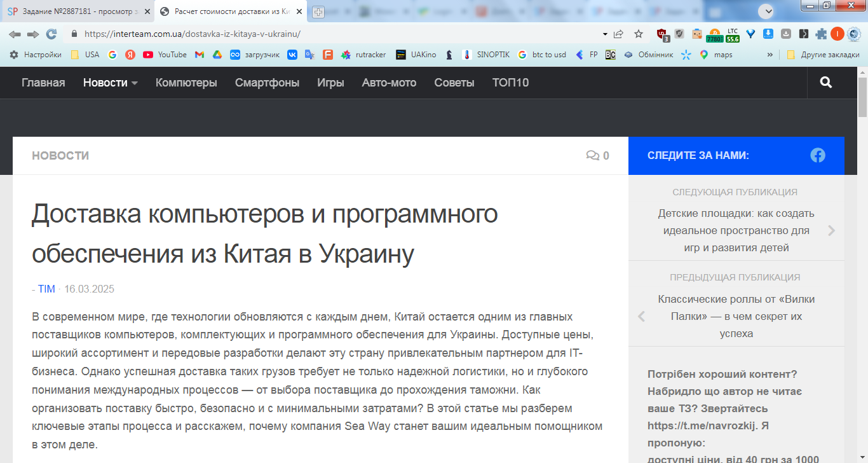Screen dimensions: 868x463
Task: Share this page using the share icon
Action: [x=618, y=34]
